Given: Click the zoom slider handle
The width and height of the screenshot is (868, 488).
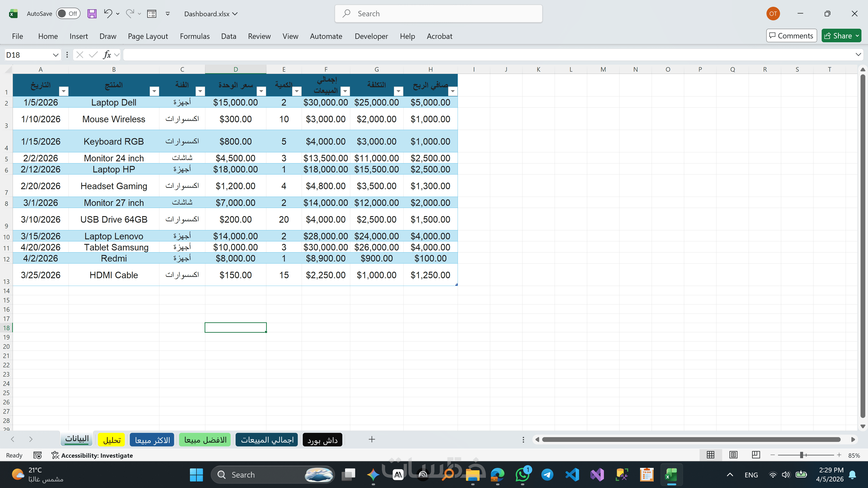Looking at the screenshot, I should [802, 455].
